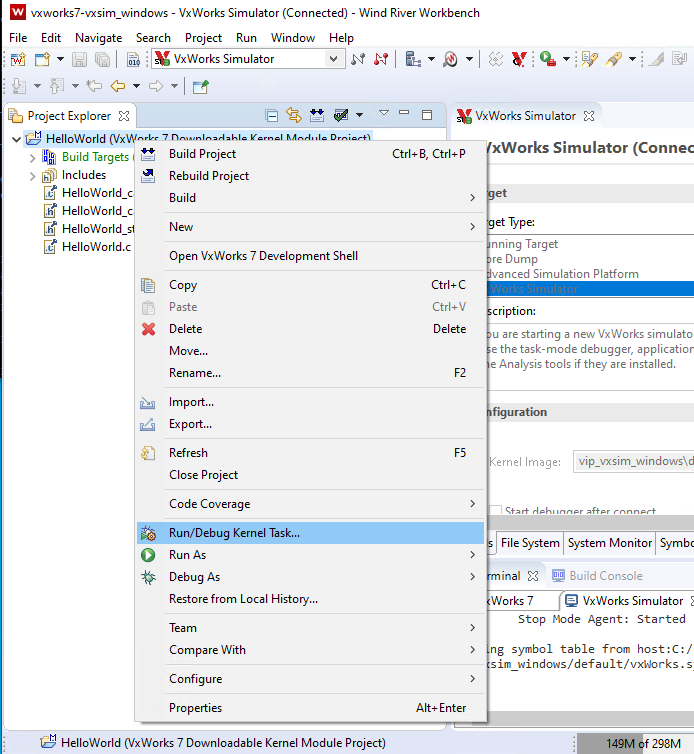Click Run/Debug Kernel Task icon in context menu
Image resolution: width=694 pixels, height=754 pixels.
tap(149, 534)
